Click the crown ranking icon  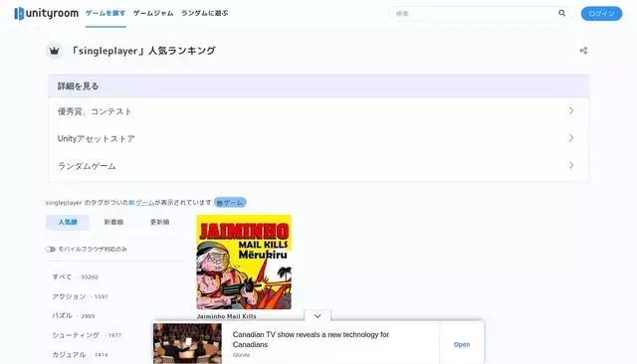click(54, 51)
